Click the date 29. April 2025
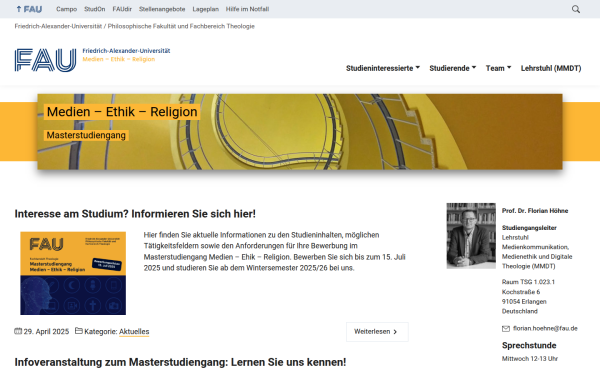Viewport: 600px width, 375px height. tap(46, 331)
